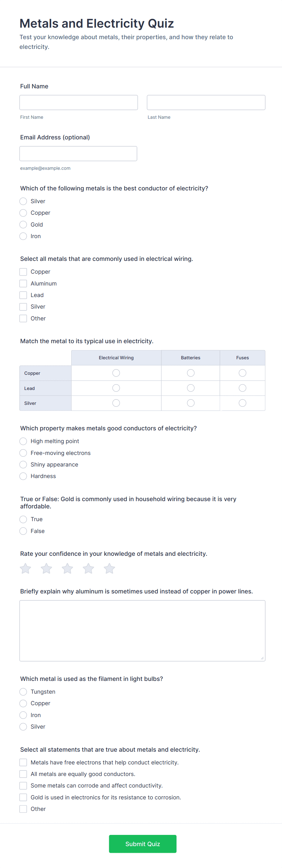Viewport: 282px width, 868px height.
Task: Match Copper to Electrical Wiring
Action: coord(116,373)
